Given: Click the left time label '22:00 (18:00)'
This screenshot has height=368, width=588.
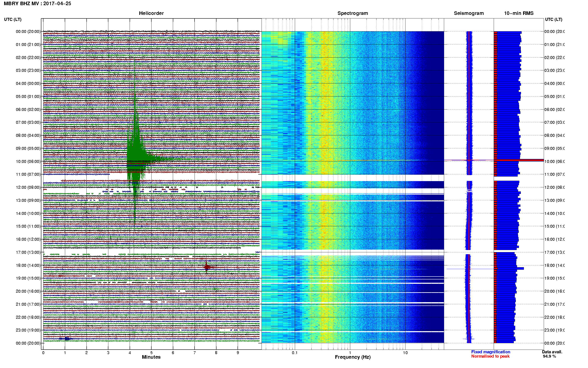Looking at the screenshot, I should [x=28, y=317].
